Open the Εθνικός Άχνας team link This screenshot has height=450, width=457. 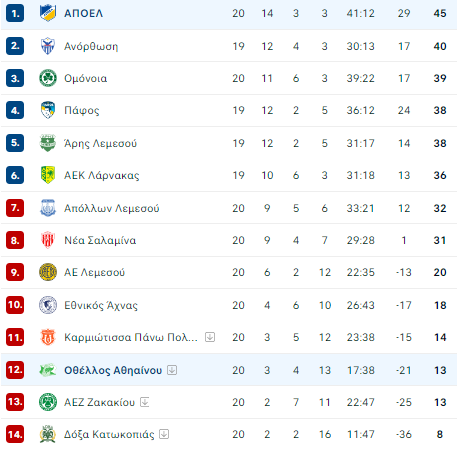coord(101,305)
